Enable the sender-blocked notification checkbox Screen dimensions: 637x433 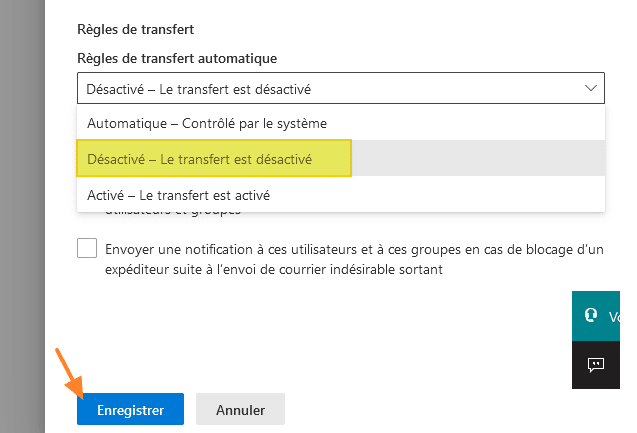point(88,249)
